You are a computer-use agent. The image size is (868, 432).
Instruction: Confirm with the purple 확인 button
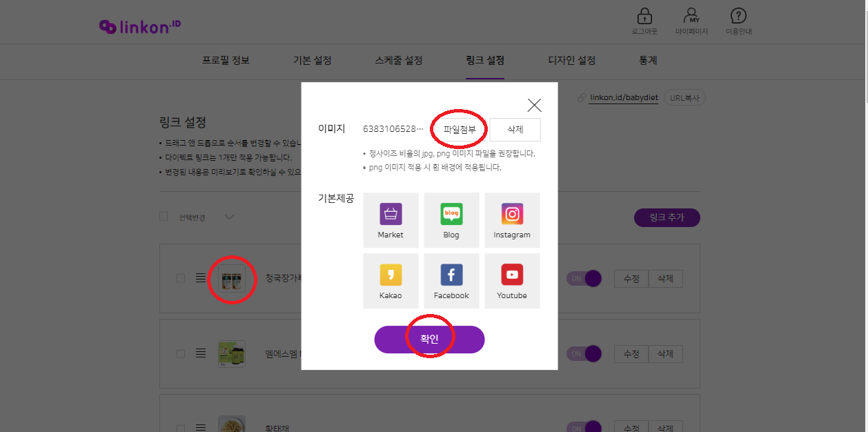pos(429,340)
